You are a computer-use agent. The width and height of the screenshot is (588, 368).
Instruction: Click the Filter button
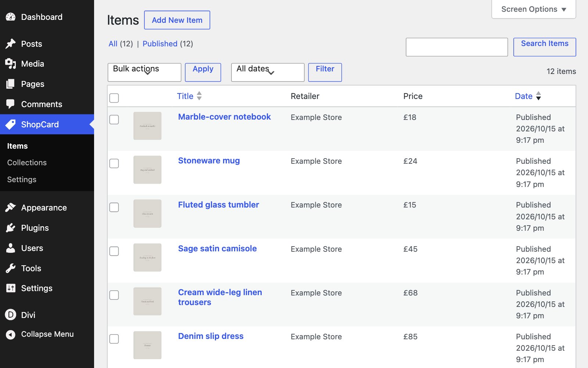click(325, 72)
